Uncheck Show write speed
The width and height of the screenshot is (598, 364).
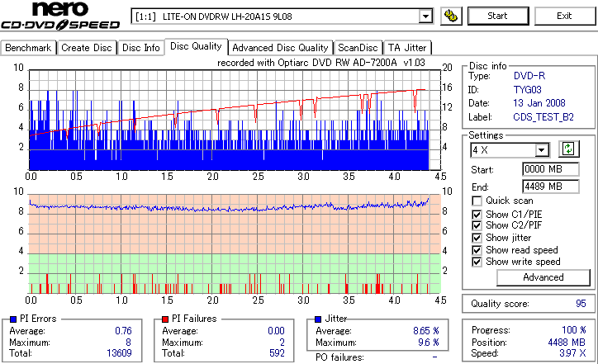coord(477,262)
